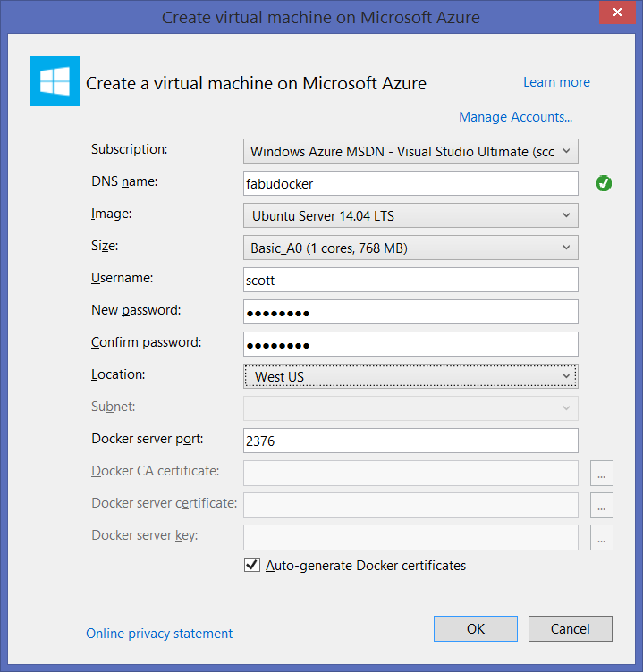Click the DNS name field containing fabudocker
The width and height of the screenshot is (643, 672).
pos(410,183)
